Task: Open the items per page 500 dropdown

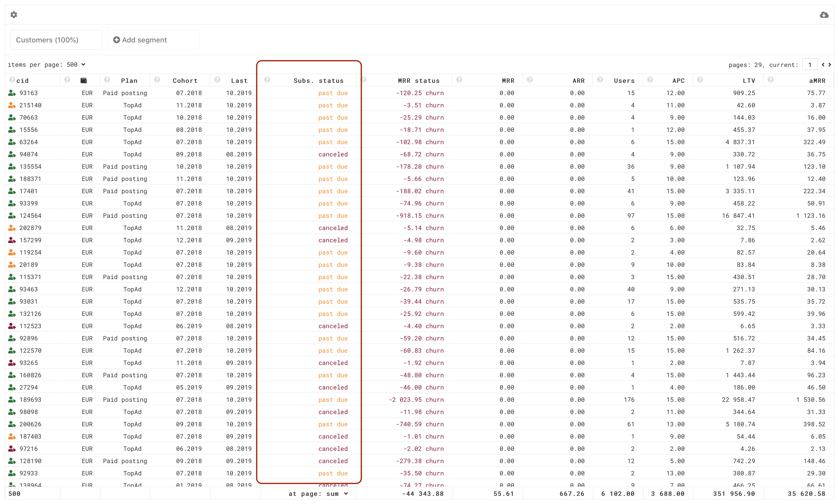Action: 76,64
